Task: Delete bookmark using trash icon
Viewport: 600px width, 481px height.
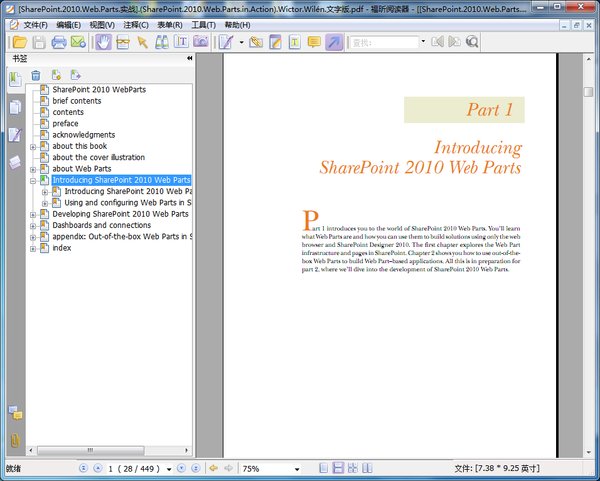Action: point(36,75)
